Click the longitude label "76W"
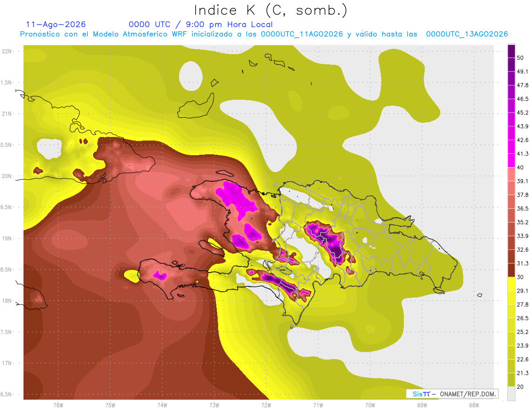 pos(58,405)
